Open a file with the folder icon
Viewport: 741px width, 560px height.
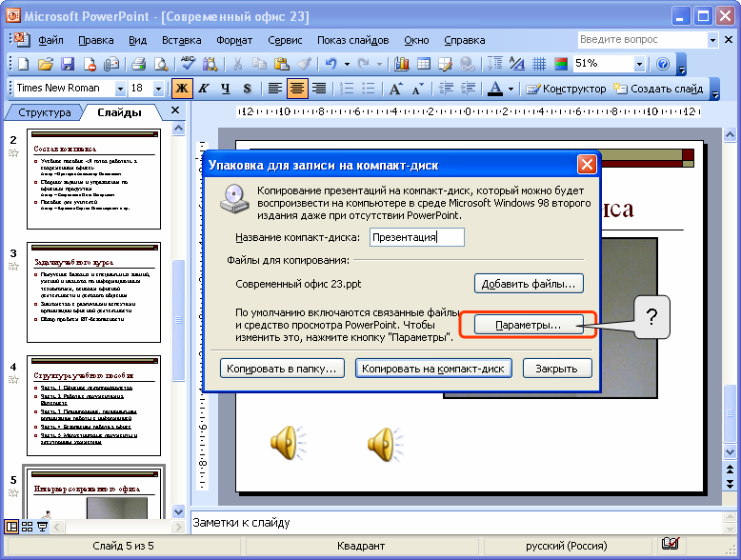coord(46,64)
